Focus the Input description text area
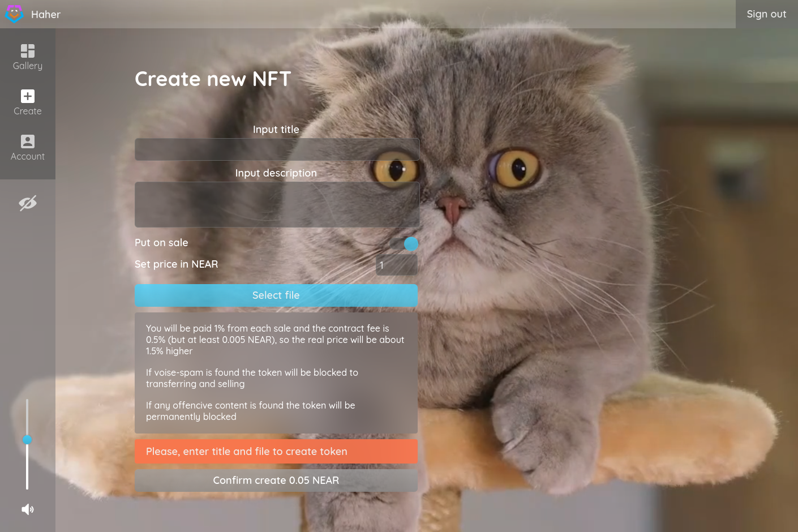The width and height of the screenshot is (798, 532). click(x=277, y=204)
